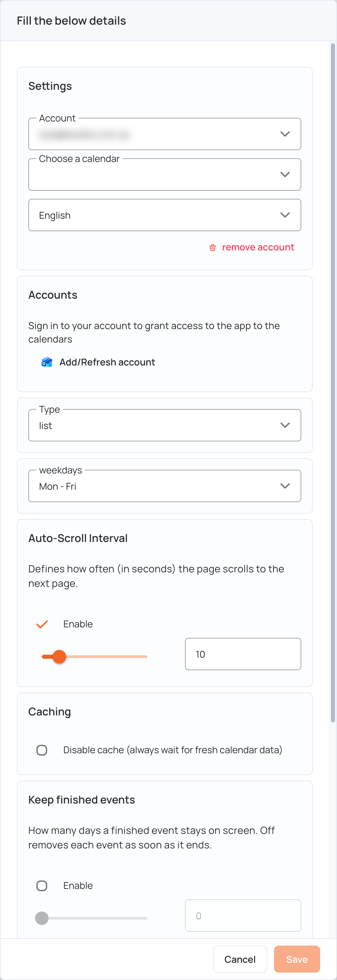
Task: Click the auto-scroll seconds field showing 10
Action: pos(243,654)
